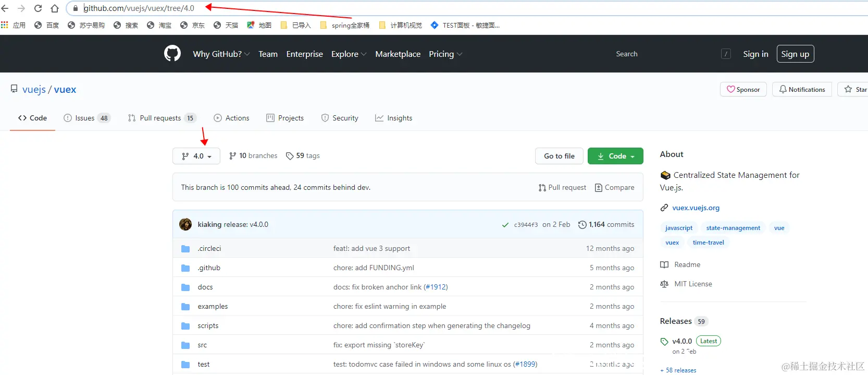Screen dimensions: 868x375
Task: Open the docs folder
Action: click(205, 287)
